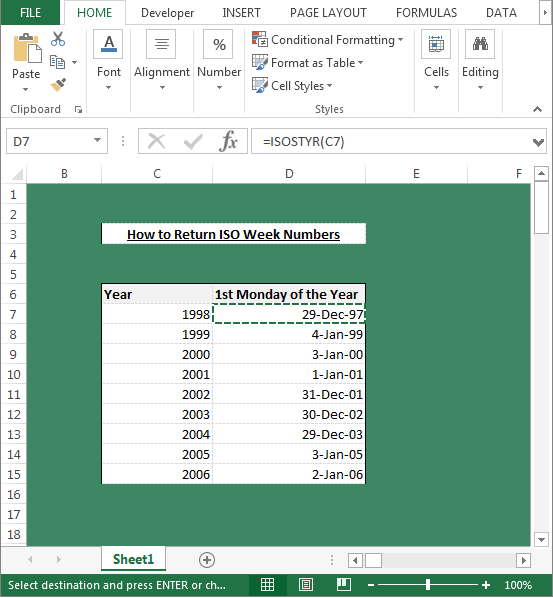Image resolution: width=553 pixels, height=598 pixels.
Task: Switch to Page Layout view
Action: tap(305, 585)
